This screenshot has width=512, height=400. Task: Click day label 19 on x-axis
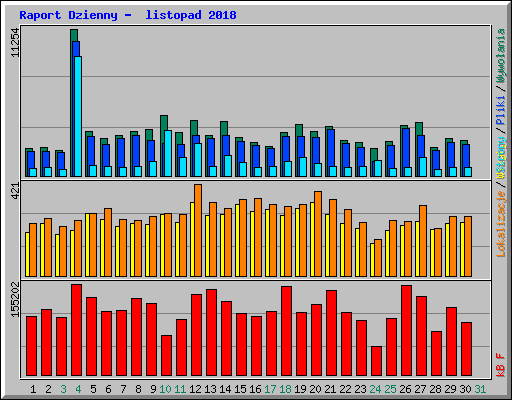(x=300, y=389)
